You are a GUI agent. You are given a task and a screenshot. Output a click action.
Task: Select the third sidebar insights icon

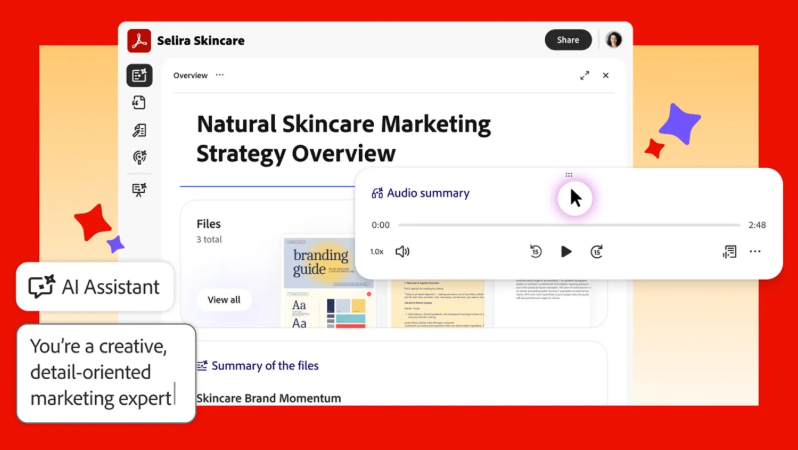tap(139, 130)
